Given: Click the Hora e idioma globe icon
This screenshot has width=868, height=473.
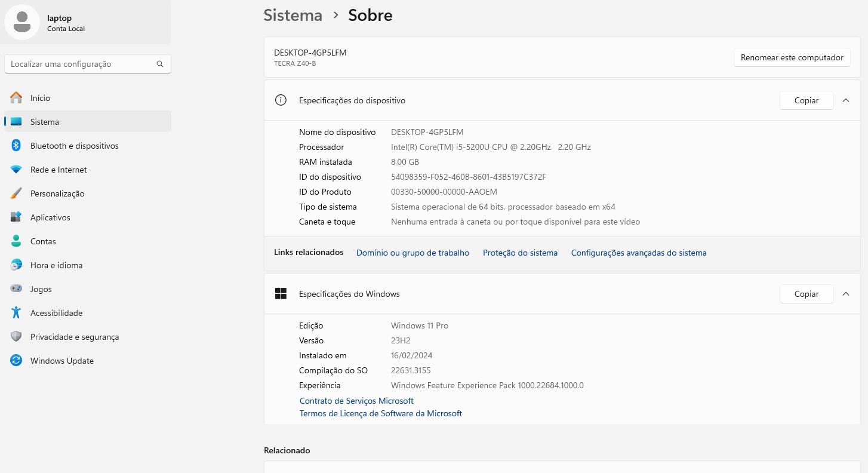Looking at the screenshot, I should click(x=16, y=265).
